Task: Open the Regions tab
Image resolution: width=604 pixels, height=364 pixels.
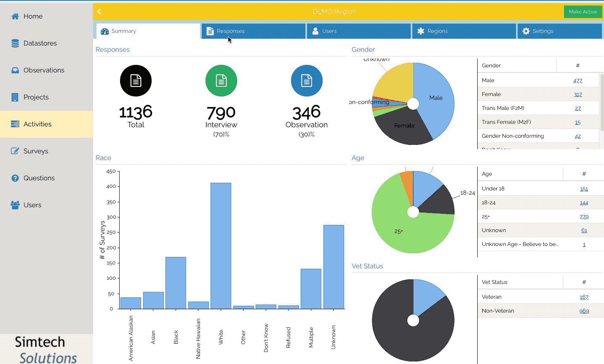Action: (x=464, y=31)
